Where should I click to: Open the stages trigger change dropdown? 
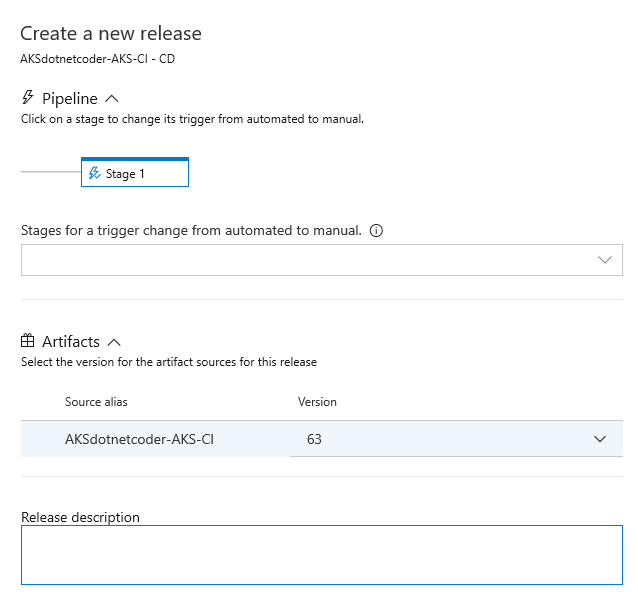point(321,260)
